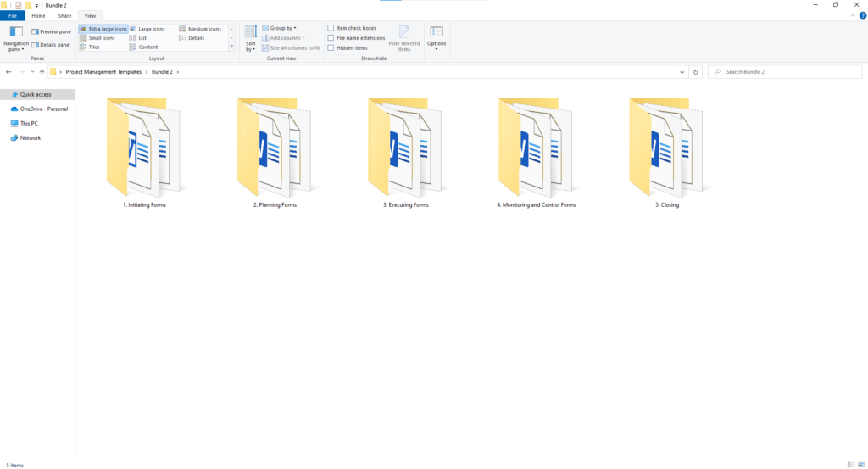Expand the Group by dropdown
The image size is (868, 469).
pyautogui.click(x=283, y=28)
